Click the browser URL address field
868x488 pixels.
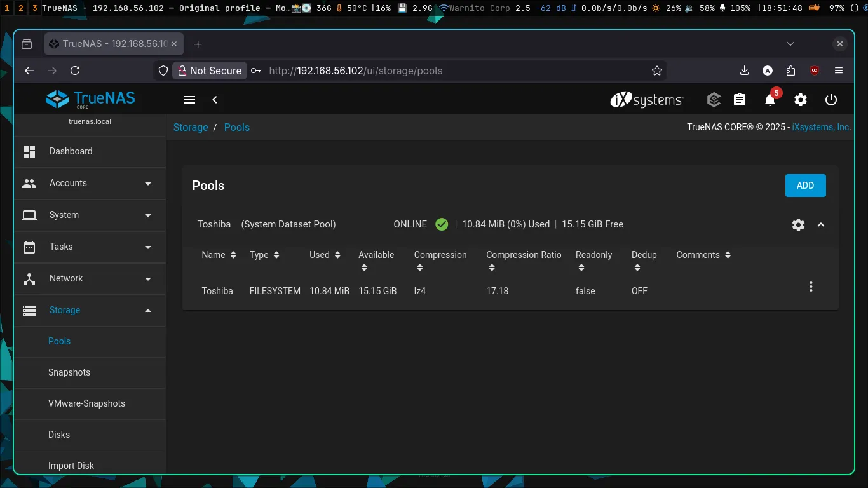pos(445,71)
